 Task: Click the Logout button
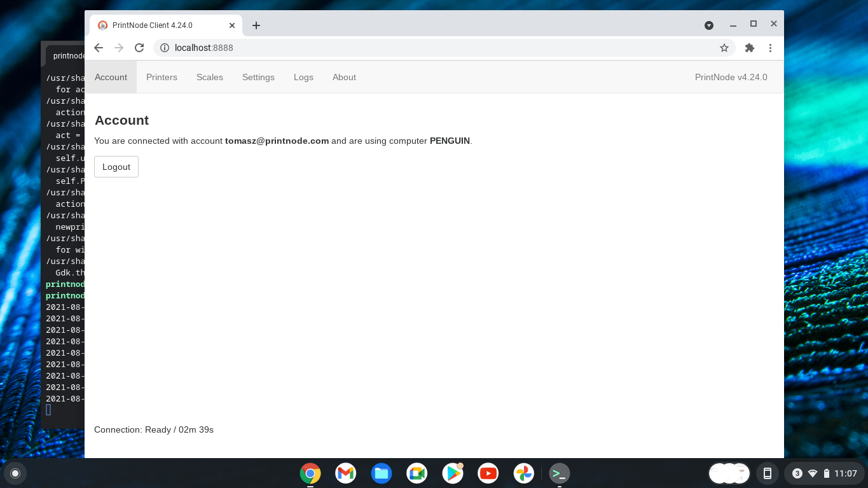tap(116, 167)
